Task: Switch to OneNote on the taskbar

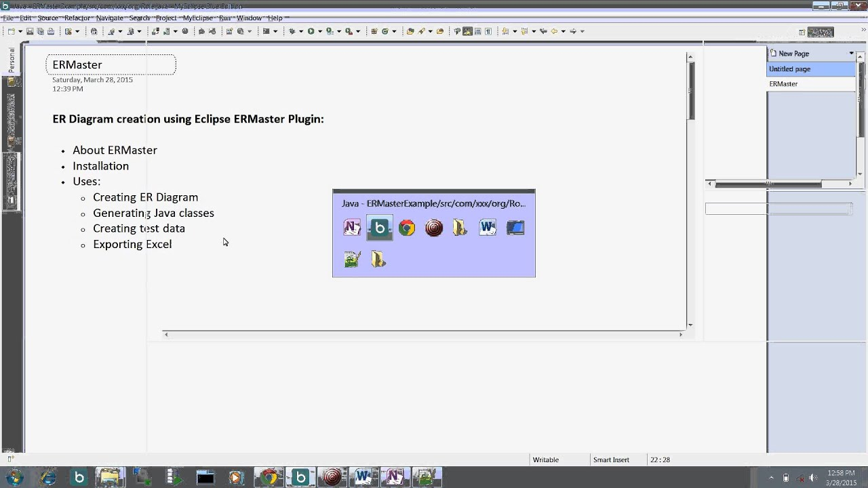Action: pos(394,477)
